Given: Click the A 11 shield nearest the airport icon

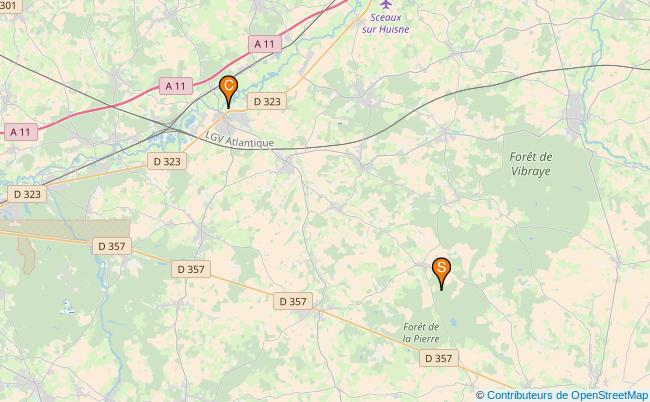Looking at the screenshot, I should (x=264, y=44).
